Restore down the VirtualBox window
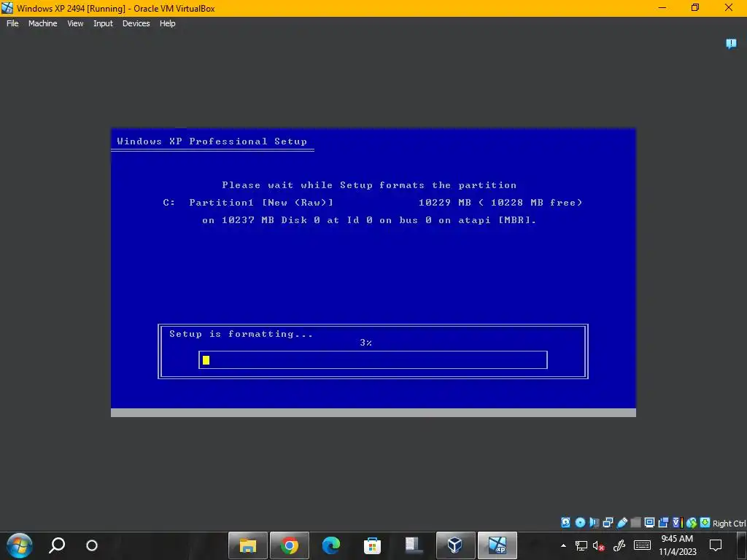 click(695, 7)
